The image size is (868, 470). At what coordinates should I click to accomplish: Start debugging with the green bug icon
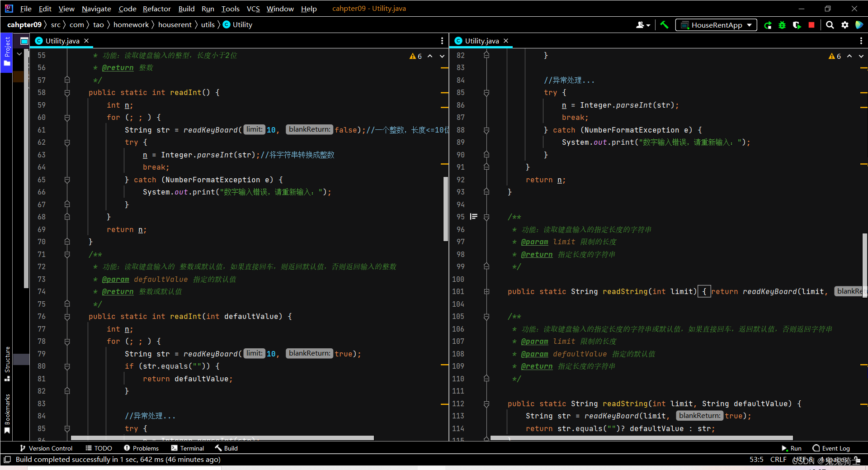pyautogui.click(x=782, y=25)
